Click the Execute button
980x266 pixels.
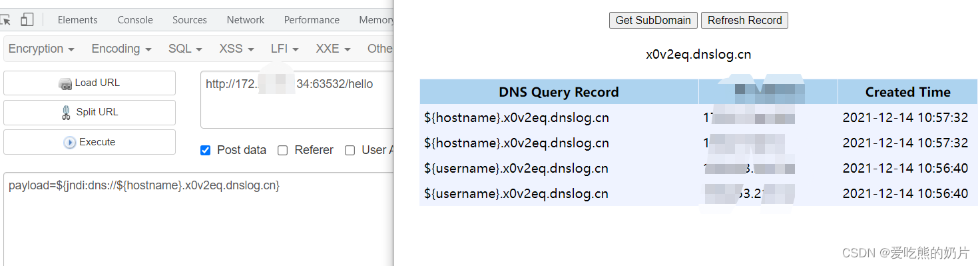[89, 142]
